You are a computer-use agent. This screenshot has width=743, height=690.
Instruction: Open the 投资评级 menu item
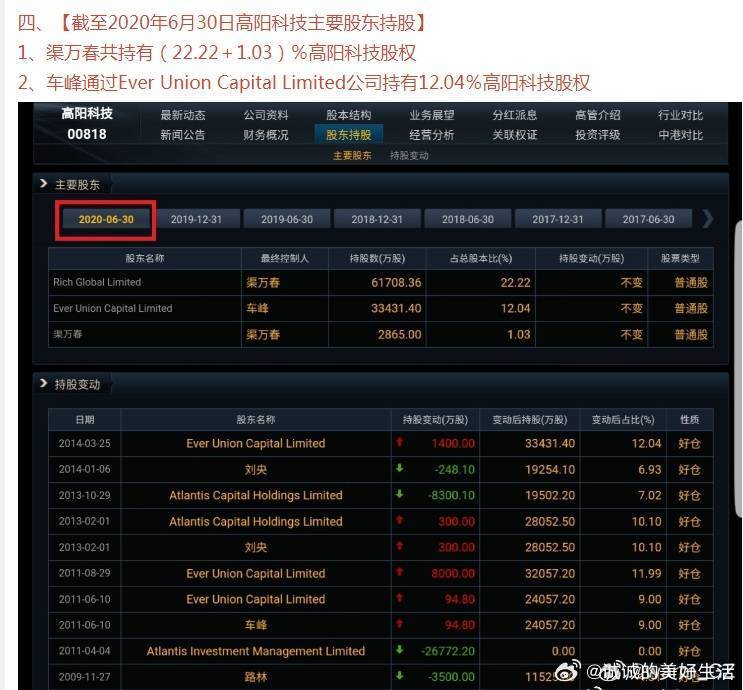click(598, 135)
